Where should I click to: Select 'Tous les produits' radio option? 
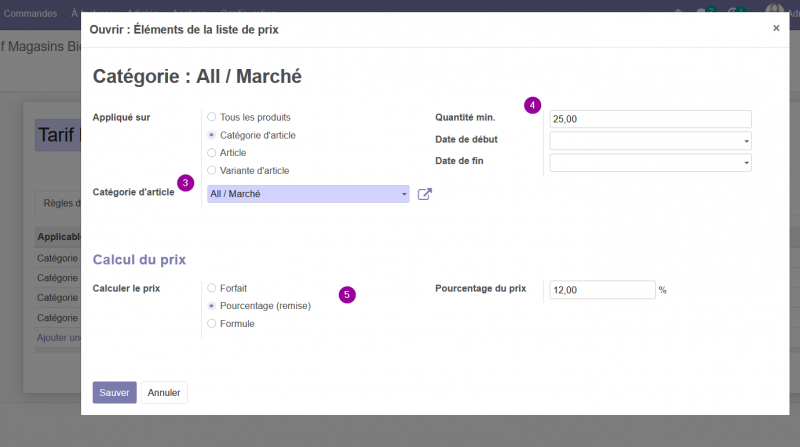click(212, 117)
